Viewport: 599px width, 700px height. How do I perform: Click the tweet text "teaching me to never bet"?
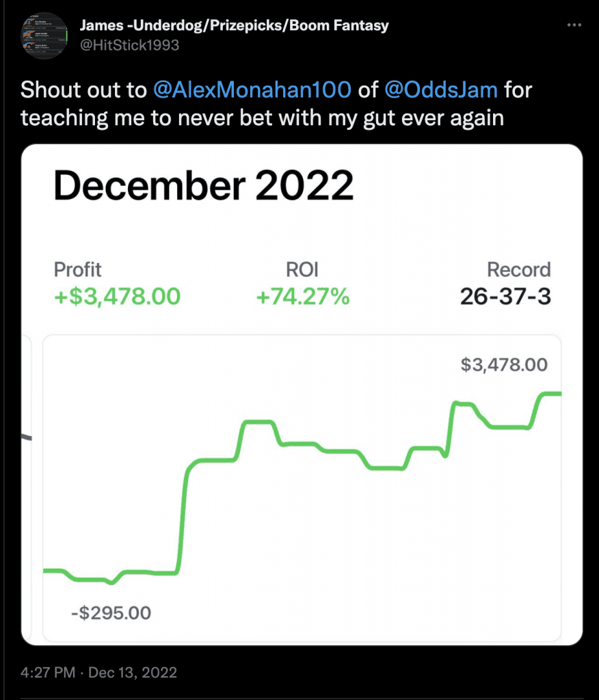click(144, 118)
